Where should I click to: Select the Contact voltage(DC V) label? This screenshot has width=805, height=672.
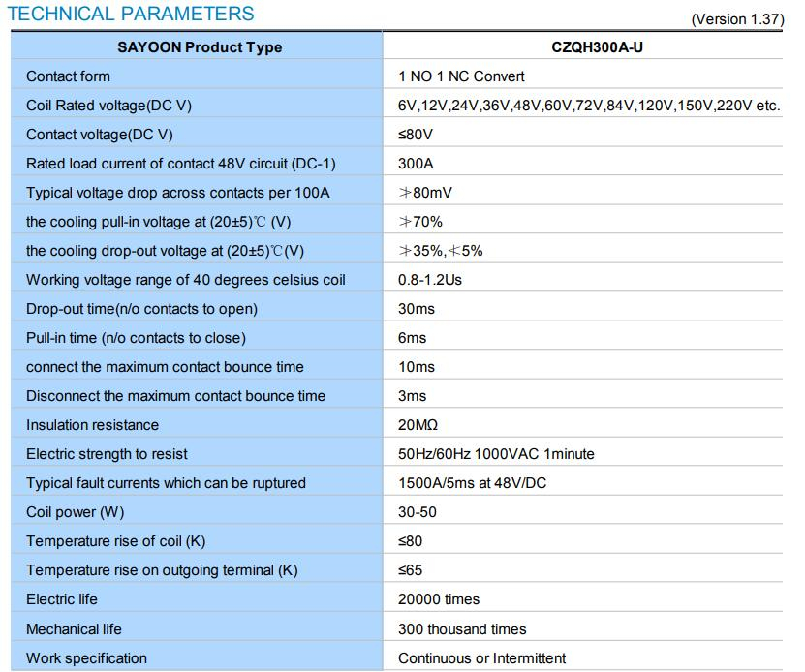[x=100, y=135]
